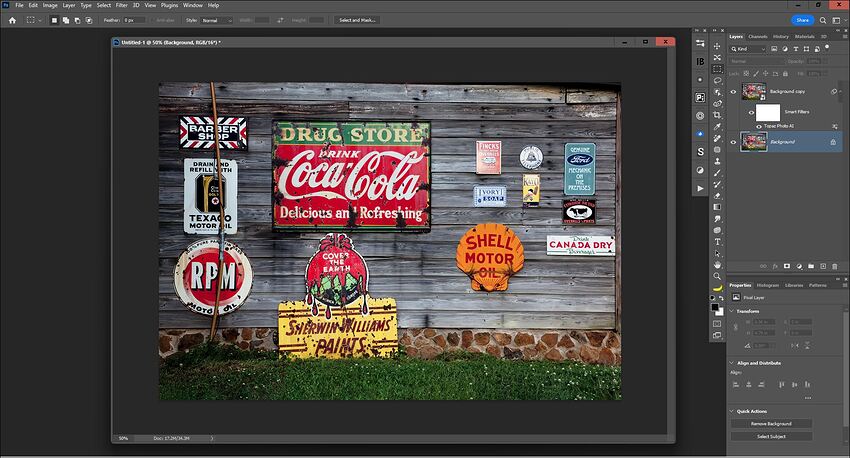Click Remove Background quick action
The height and width of the screenshot is (458, 850).
pos(771,423)
